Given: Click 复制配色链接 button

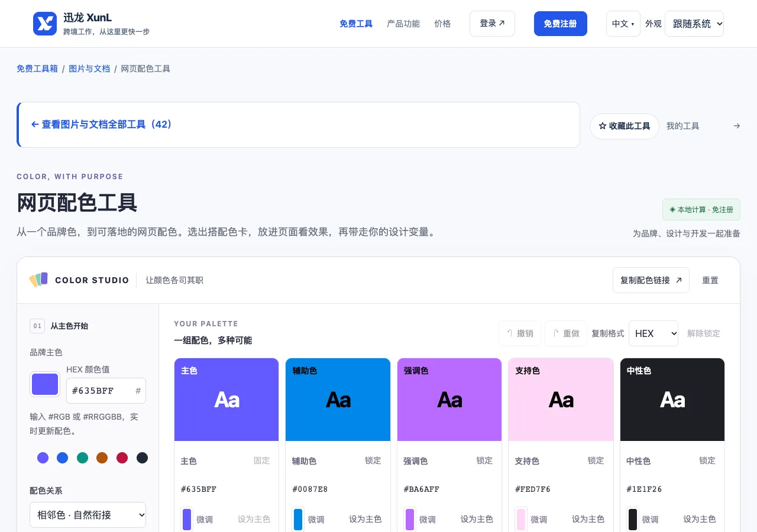Looking at the screenshot, I should 651,280.
